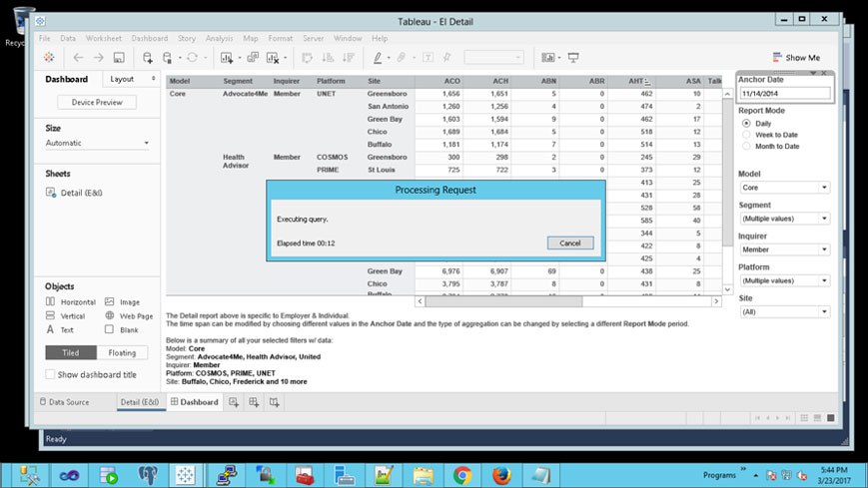Open Google Chrome from the taskbar
868x488 pixels.
pyautogui.click(x=462, y=475)
